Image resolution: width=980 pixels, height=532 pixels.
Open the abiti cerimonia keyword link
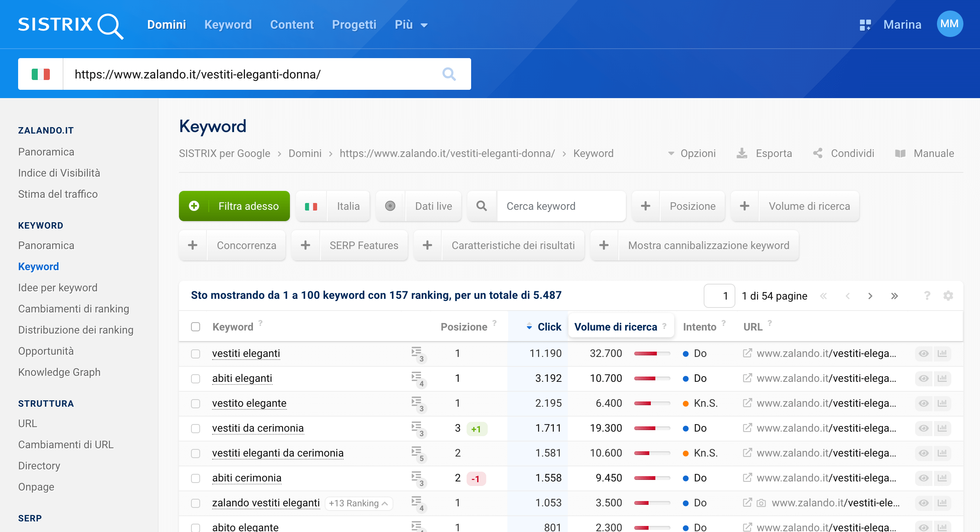point(247,478)
